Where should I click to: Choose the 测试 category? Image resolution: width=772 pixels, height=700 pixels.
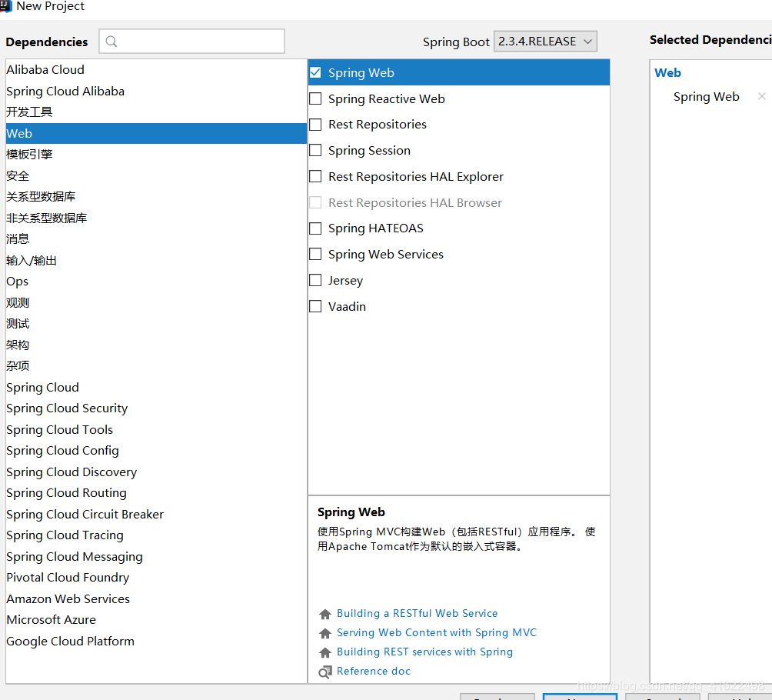[156, 324]
